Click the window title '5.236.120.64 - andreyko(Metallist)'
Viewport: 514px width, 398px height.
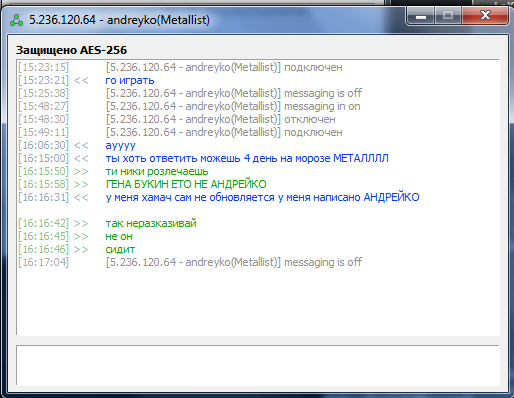119,20
